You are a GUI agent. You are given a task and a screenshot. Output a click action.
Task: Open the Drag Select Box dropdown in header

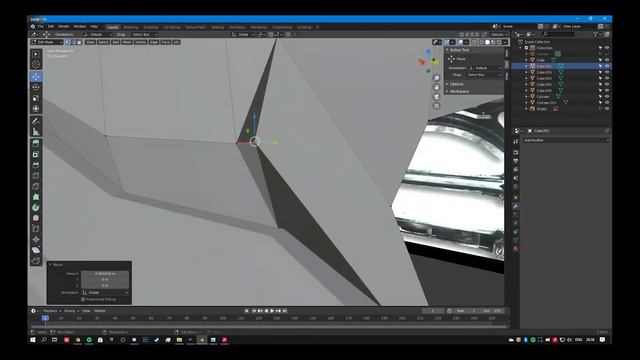coord(144,35)
